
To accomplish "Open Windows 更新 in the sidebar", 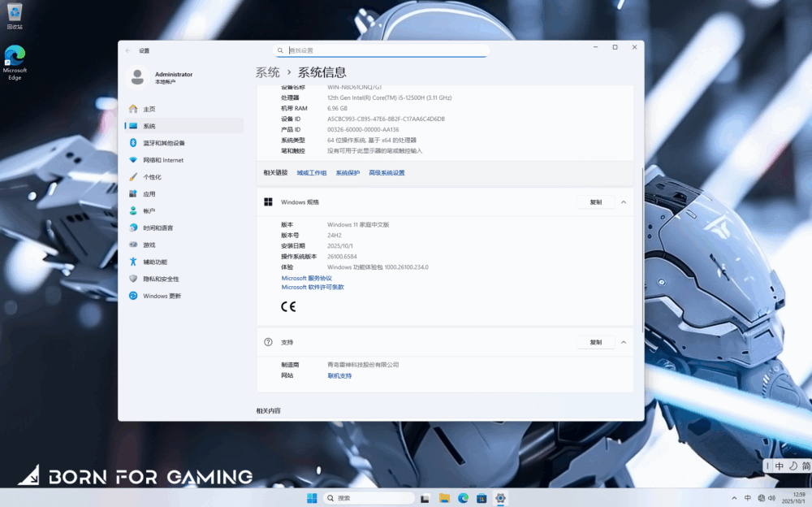I will pyautogui.click(x=162, y=296).
